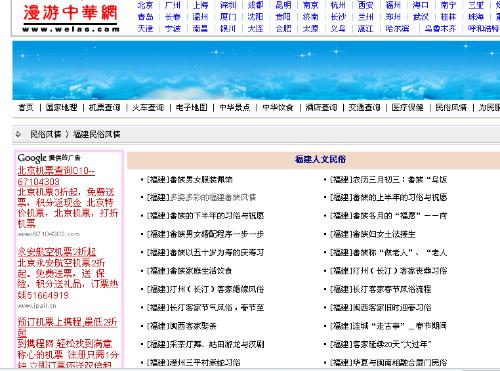Open the 首页 home menu item

coord(26,107)
